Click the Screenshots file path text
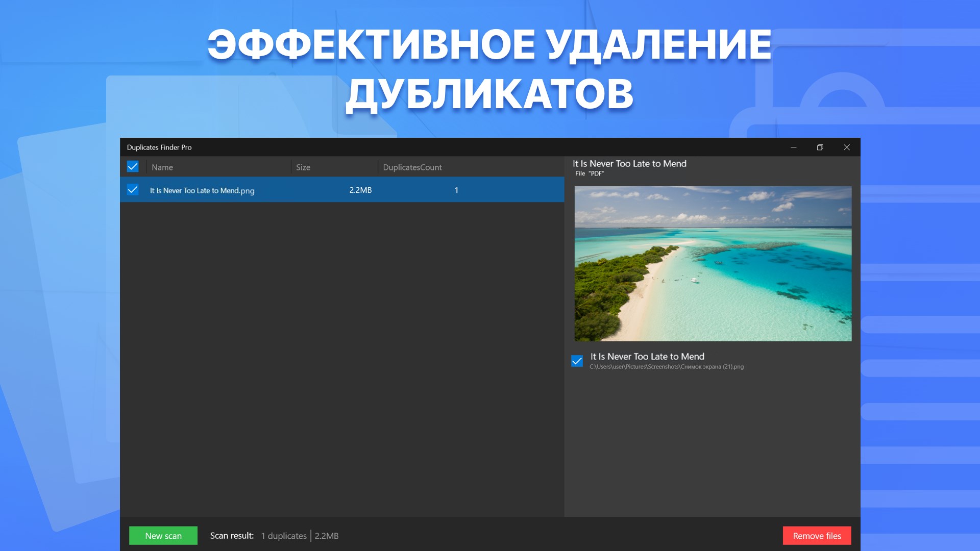Screen dimensions: 980x551 [x=667, y=367]
